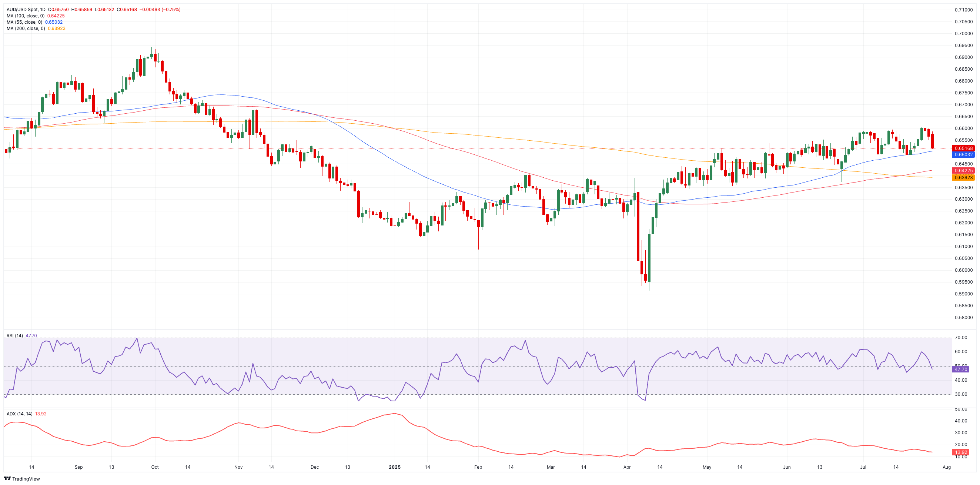The image size is (980, 485).
Task: Click the orange 0.63923 MA price tag
Action: click(x=963, y=178)
